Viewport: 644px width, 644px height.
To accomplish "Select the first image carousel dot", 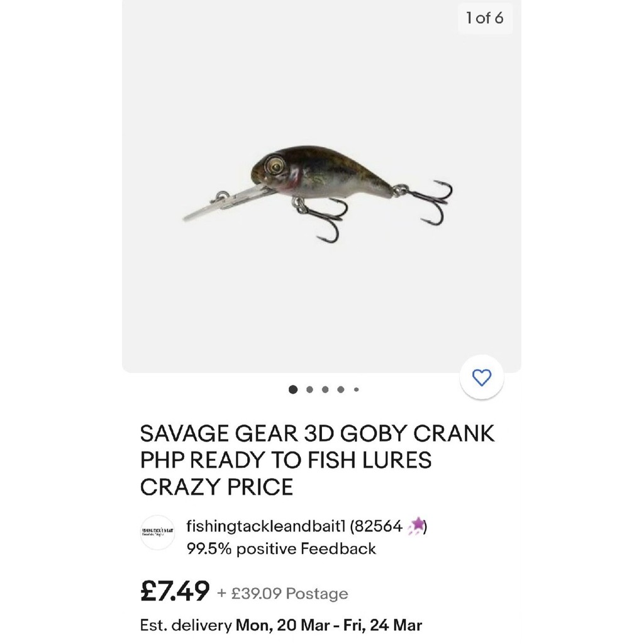I will coord(293,389).
